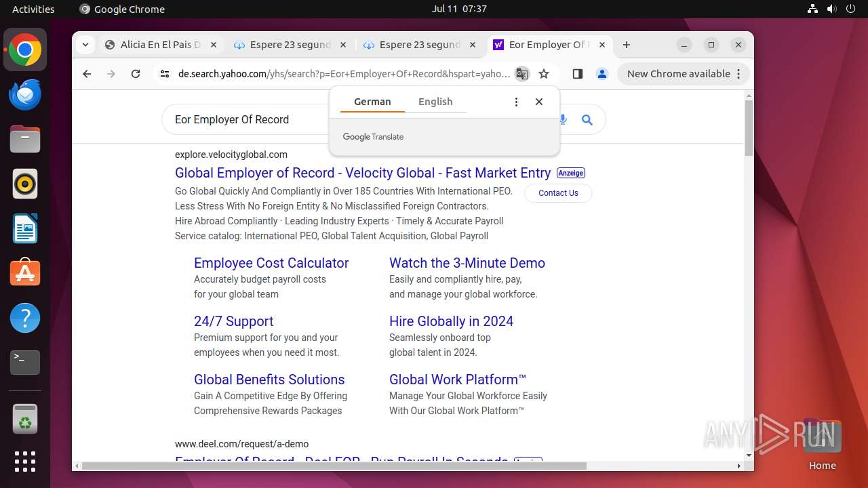Focus the browser address bar
The height and width of the screenshot is (488, 868).
344,74
